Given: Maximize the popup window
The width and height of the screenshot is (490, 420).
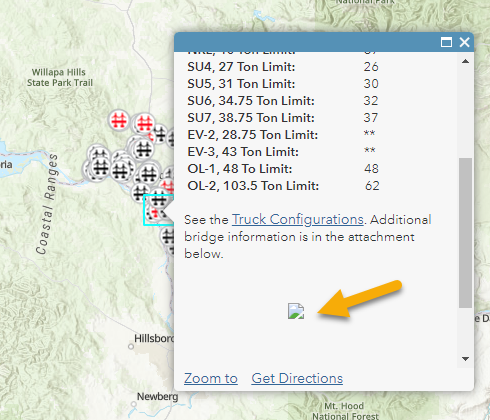Looking at the screenshot, I should 446,42.
